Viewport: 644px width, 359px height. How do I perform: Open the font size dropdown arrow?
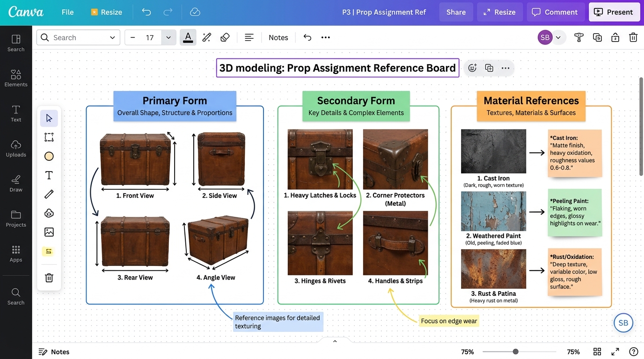click(x=168, y=37)
